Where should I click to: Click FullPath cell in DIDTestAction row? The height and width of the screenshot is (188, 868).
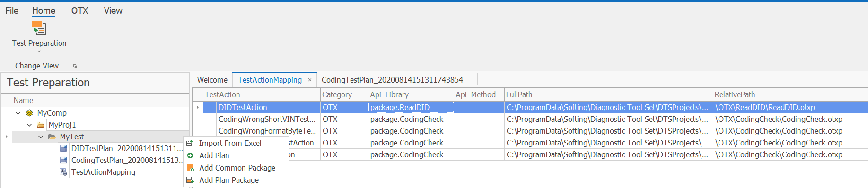tap(609, 107)
